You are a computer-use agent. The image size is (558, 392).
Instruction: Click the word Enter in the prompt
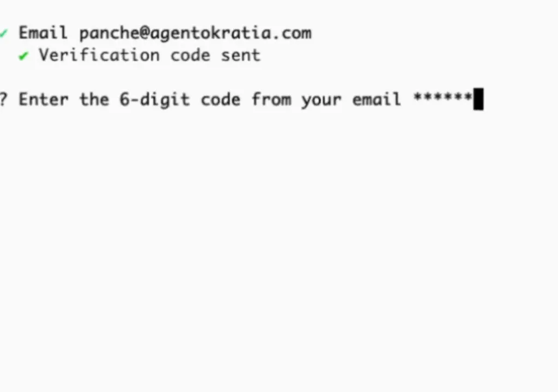(44, 100)
